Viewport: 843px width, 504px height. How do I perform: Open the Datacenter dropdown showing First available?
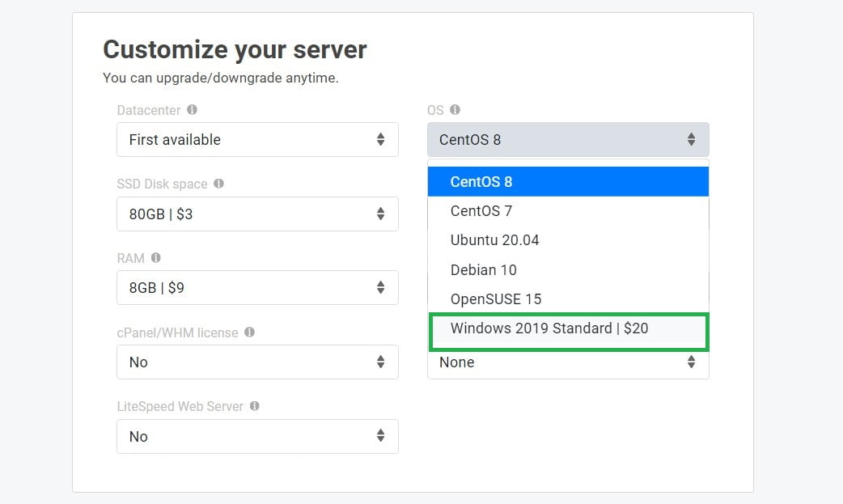[257, 139]
